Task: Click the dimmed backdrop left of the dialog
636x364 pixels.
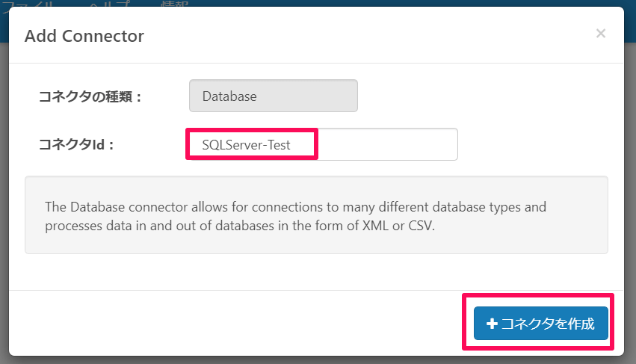Action: tap(4, 187)
